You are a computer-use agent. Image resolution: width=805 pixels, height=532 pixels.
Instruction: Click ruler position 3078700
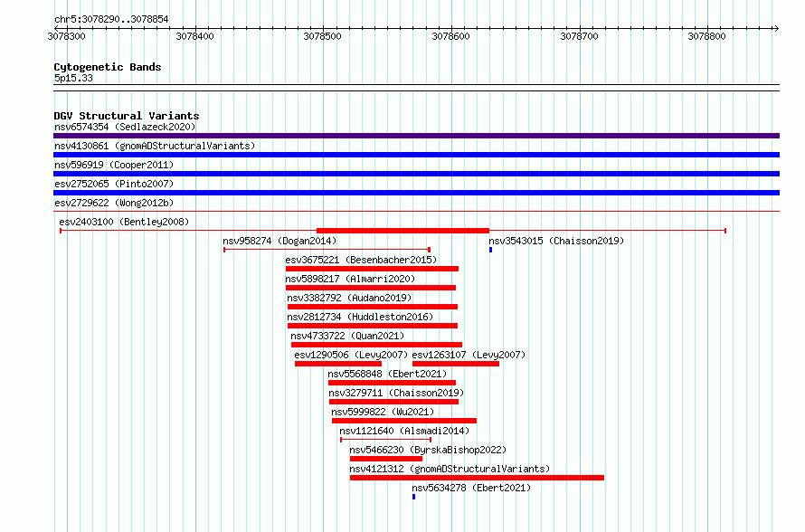(x=579, y=36)
